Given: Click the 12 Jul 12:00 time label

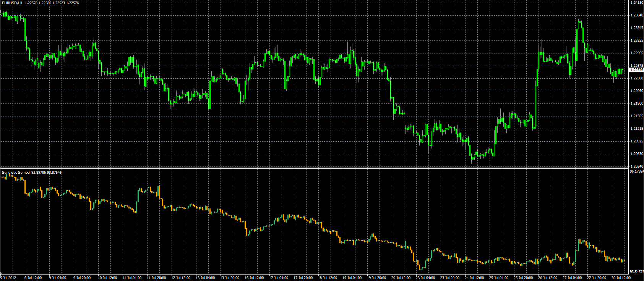Looking at the screenshot, I should 181,278.
